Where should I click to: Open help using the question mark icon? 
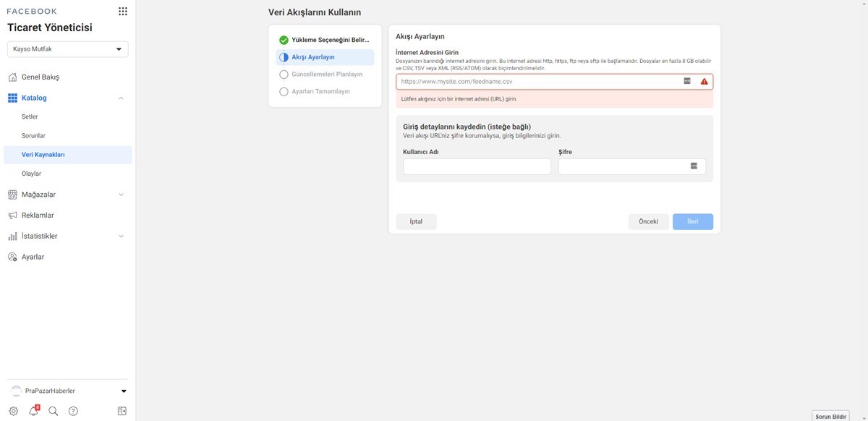73,411
